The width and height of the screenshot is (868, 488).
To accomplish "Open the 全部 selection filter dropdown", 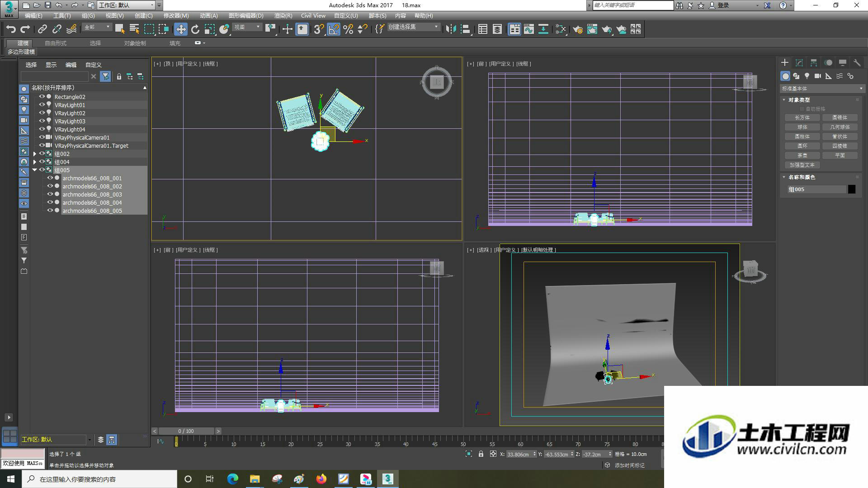I will pyautogui.click(x=97, y=27).
